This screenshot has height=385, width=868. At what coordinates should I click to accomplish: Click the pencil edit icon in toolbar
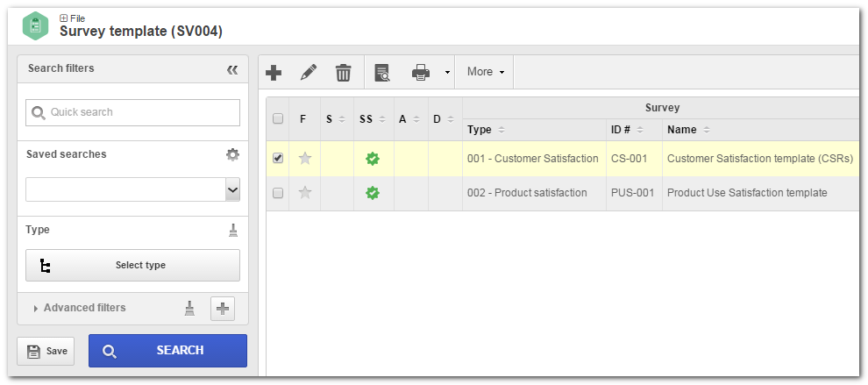click(309, 73)
